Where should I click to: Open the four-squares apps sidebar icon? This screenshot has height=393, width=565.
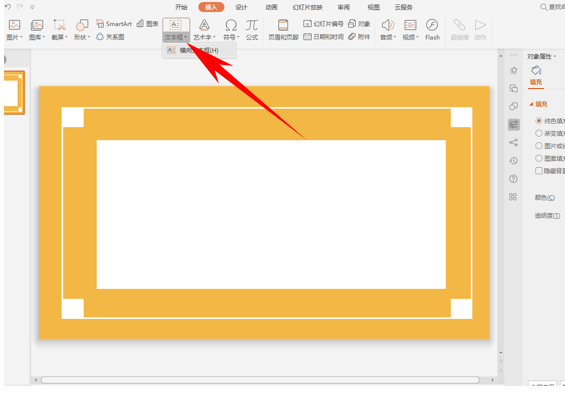[513, 197]
